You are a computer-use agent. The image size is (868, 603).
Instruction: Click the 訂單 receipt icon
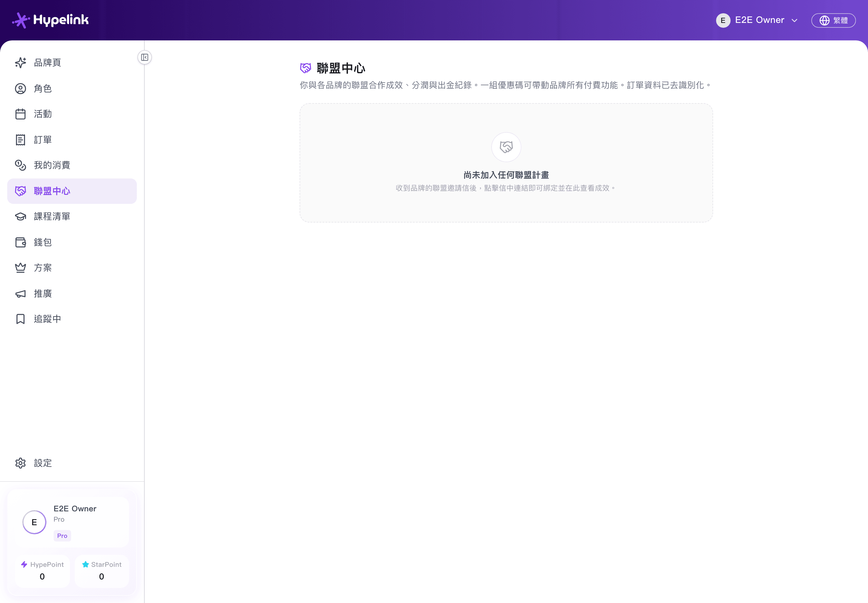point(20,140)
